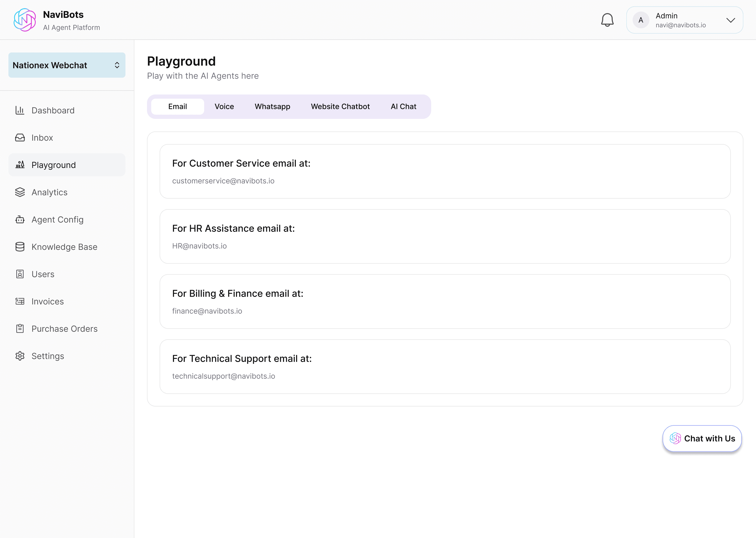This screenshot has width=756, height=538.
Task: Open Purchase Orders clipboard icon
Action: (20, 329)
